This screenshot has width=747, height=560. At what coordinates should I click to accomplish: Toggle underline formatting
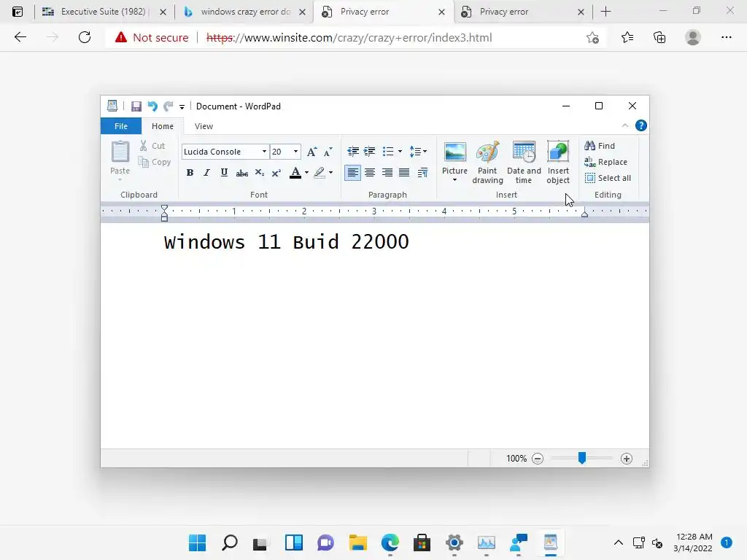coord(224,172)
